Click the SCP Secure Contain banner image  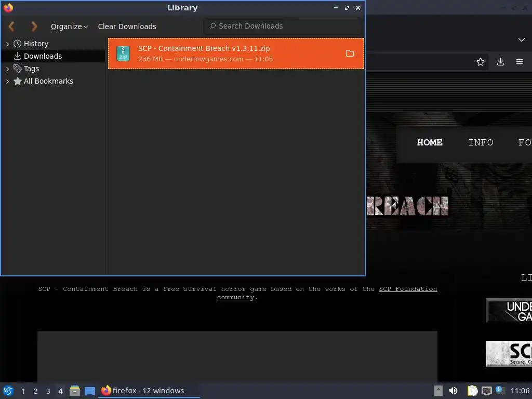pos(509,354)
